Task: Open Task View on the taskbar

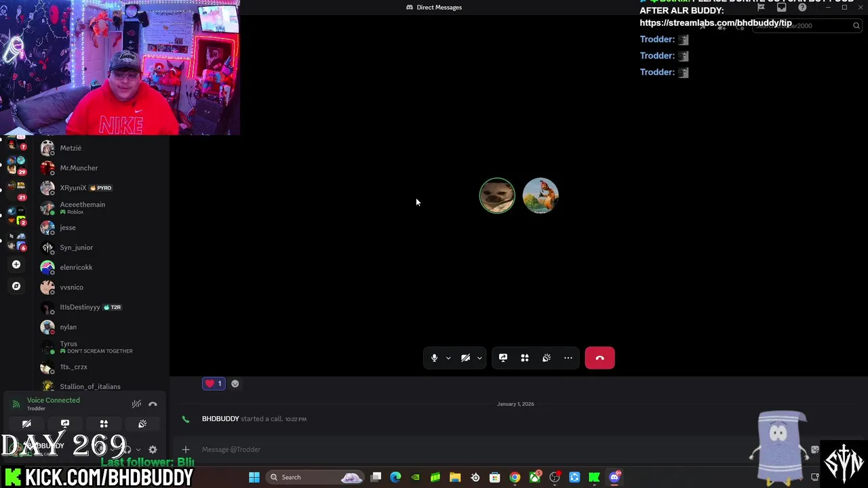Action: [376, 477]
